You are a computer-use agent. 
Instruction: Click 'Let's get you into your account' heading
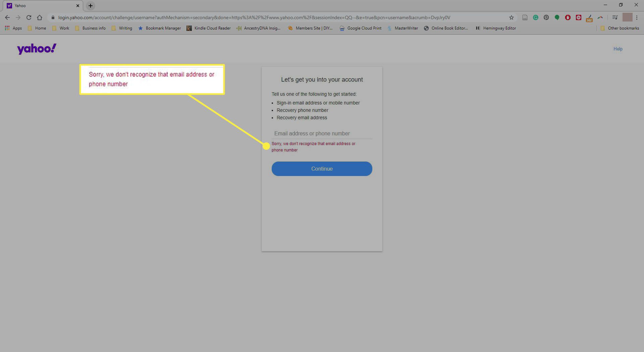coord(322,80)
